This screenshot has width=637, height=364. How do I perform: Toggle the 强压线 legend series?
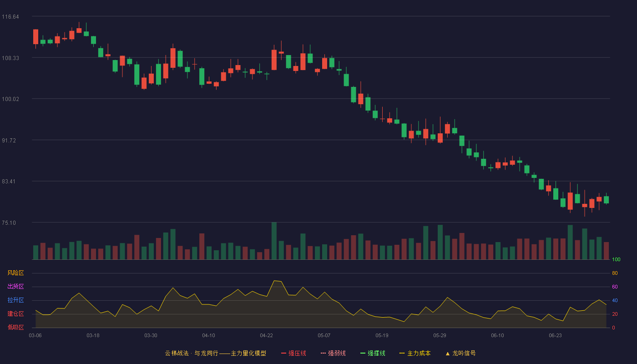click(x=293, y=353)
